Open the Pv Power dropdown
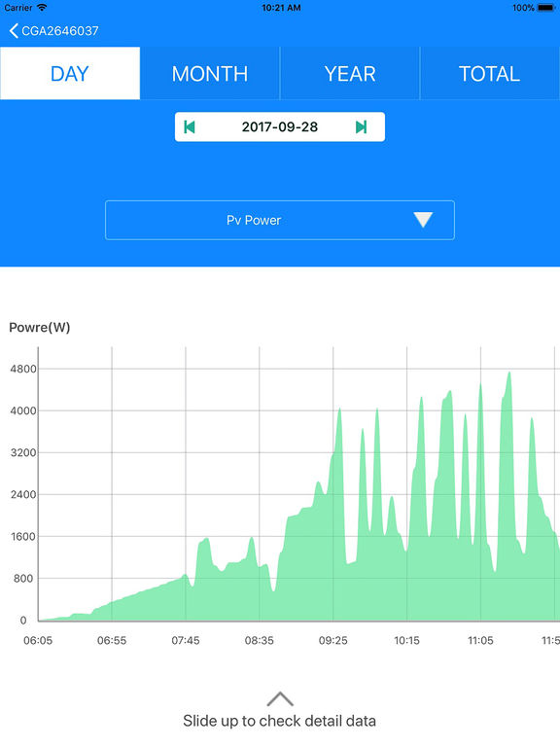 [x=280, y=220]
